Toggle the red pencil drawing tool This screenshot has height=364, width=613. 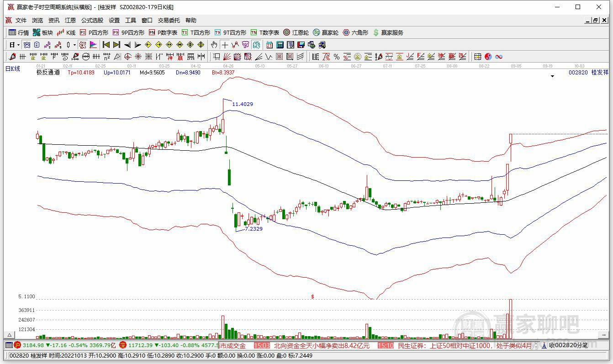click(12, 57)
